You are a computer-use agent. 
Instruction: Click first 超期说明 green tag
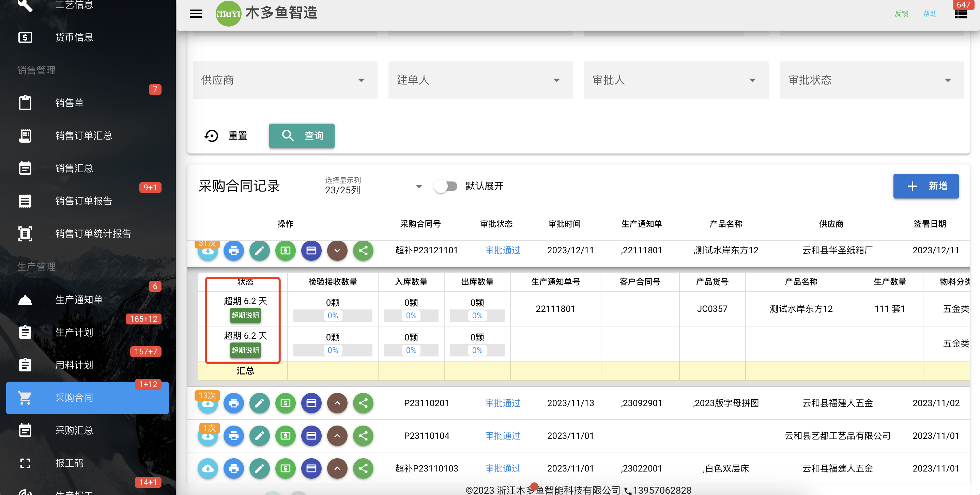245,315
